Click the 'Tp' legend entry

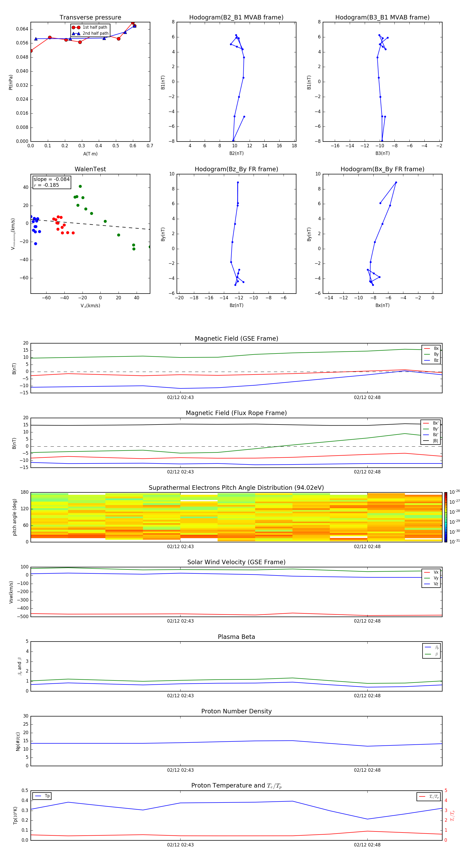(42, 796)
